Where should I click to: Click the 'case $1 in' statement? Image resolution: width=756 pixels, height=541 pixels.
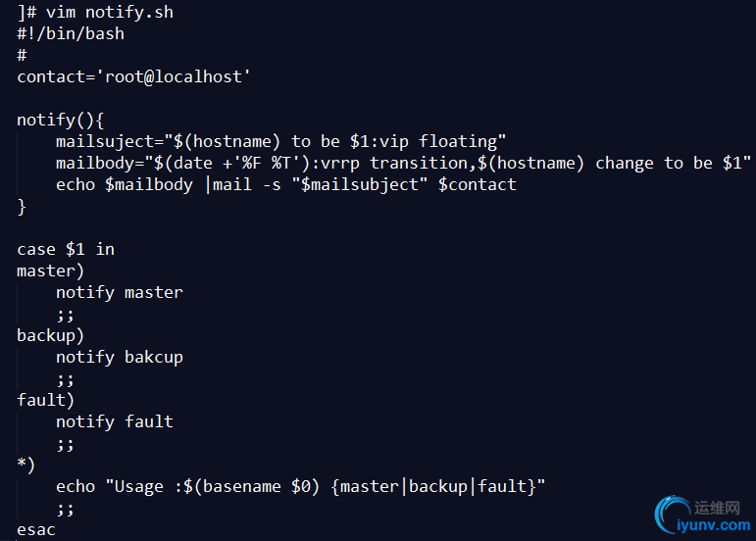pos(66,249)
